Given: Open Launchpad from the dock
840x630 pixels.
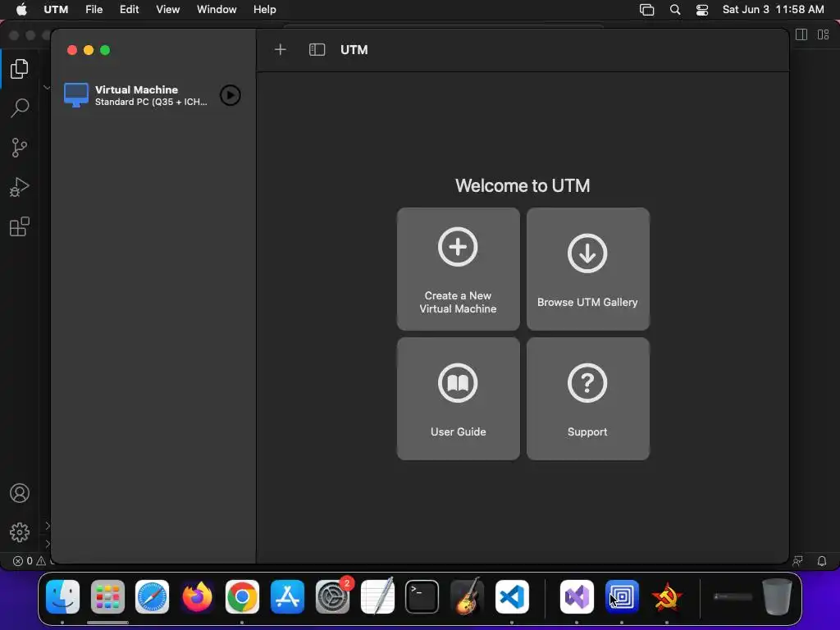Looking at the screenshot, I should [107, 597].
